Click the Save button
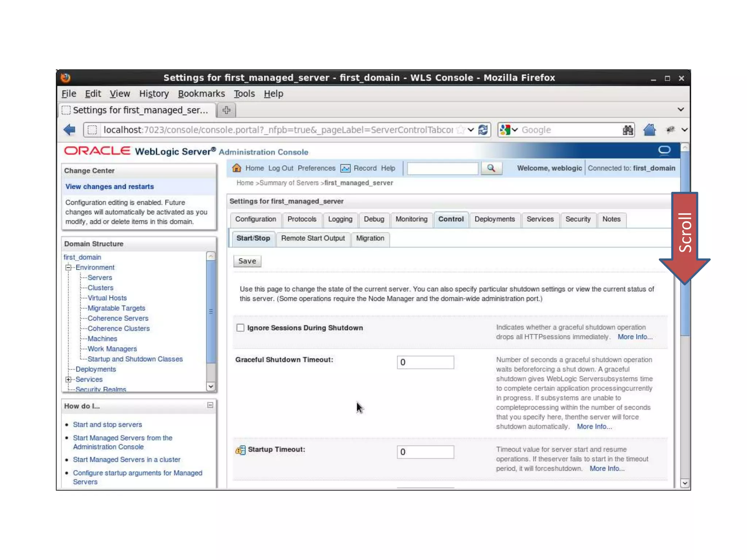 (x=247, y=261)
